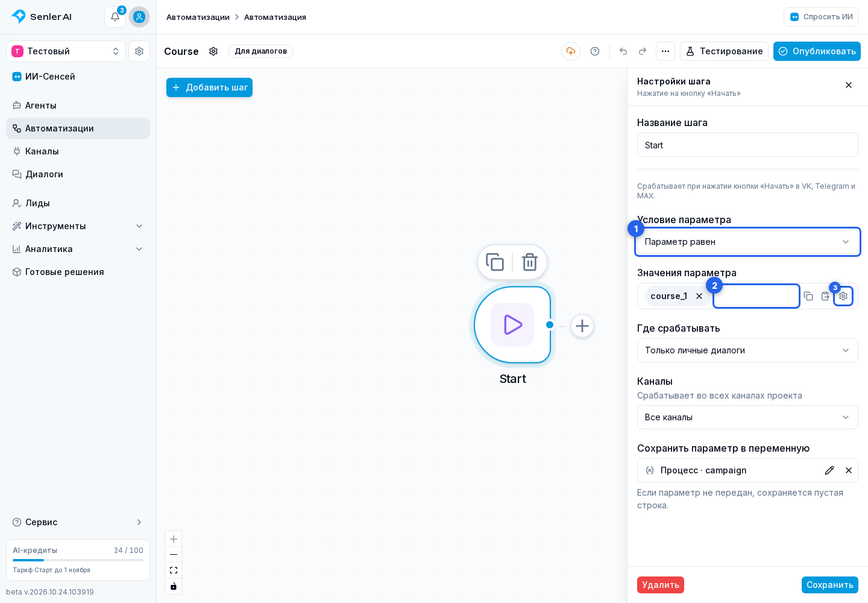Click the redo arrow icon
Viewport: 868px width, 603px height.
643,51
